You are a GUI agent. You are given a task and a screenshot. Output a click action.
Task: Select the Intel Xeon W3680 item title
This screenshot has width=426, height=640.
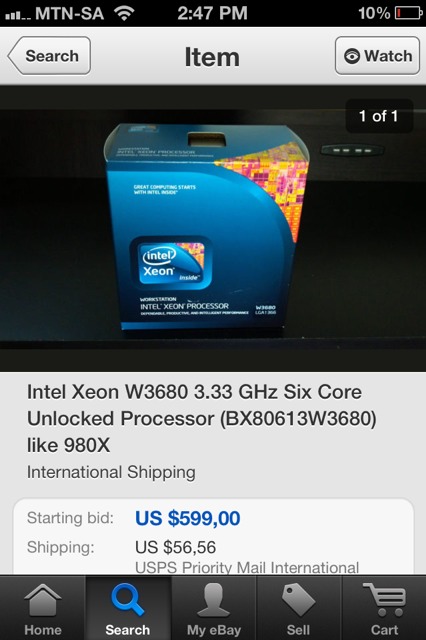pyautogui.click(x=202, y=419)
